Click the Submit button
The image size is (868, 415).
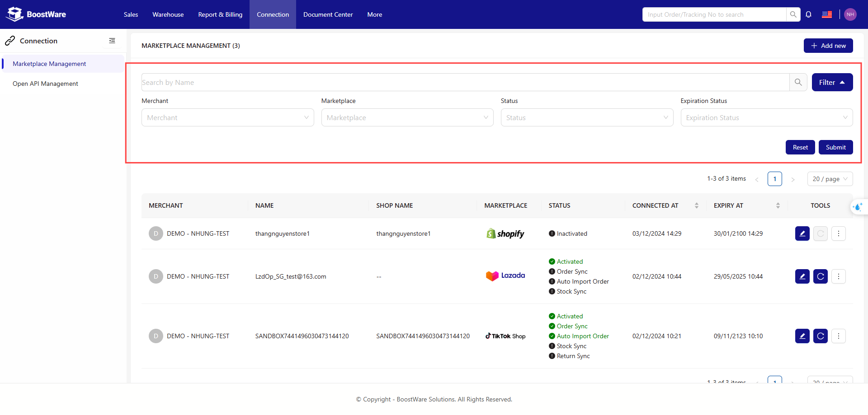click(835, 147)
